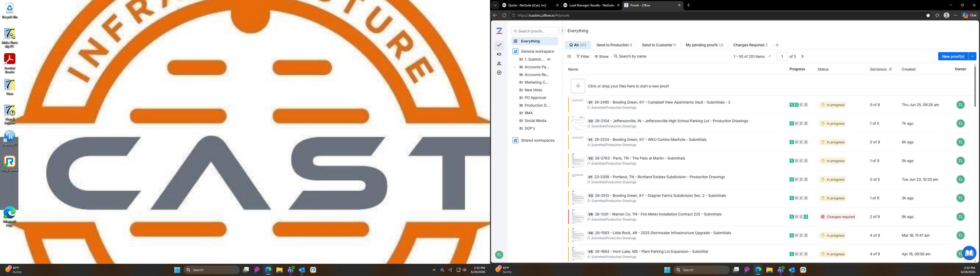
Task: Go to the previous page of proofs
Action: [770, 56]
